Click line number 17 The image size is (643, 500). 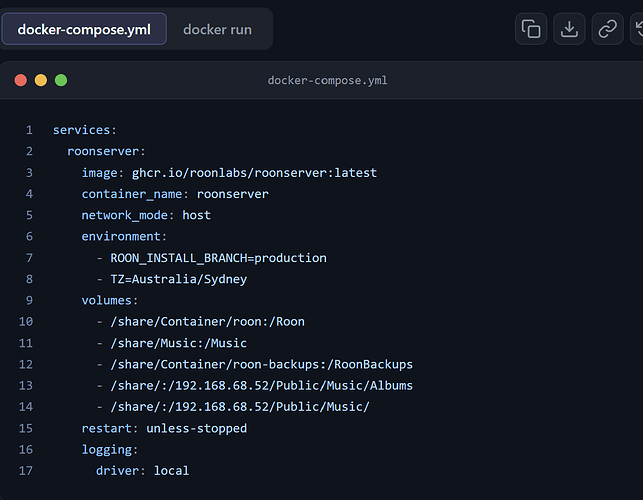tap(26, 471)
